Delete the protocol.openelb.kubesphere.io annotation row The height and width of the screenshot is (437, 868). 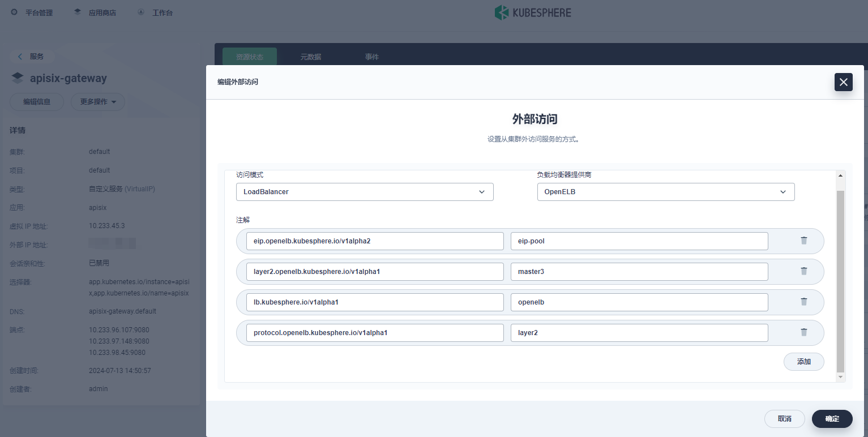point(803,332)
